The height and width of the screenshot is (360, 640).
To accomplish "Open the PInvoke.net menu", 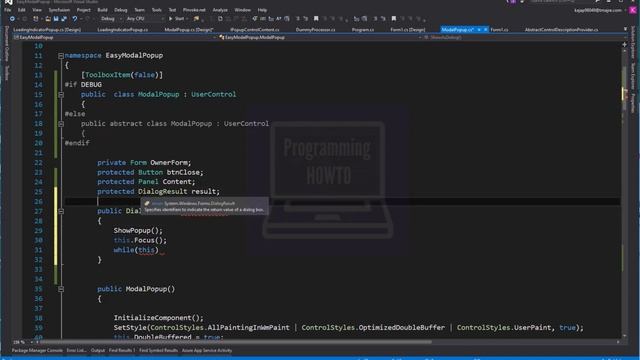I will click(194, 10).
